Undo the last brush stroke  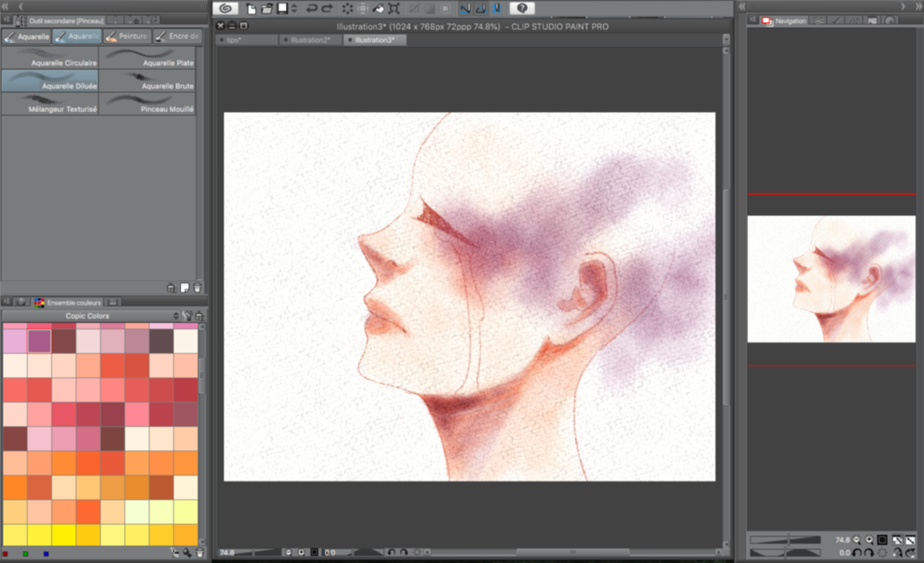(x=312, y=8)
